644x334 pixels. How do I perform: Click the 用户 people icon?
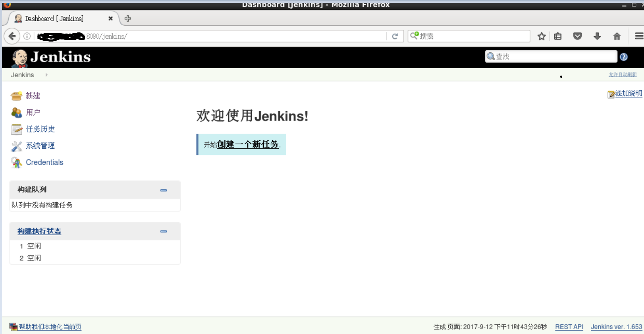(17, 113)
